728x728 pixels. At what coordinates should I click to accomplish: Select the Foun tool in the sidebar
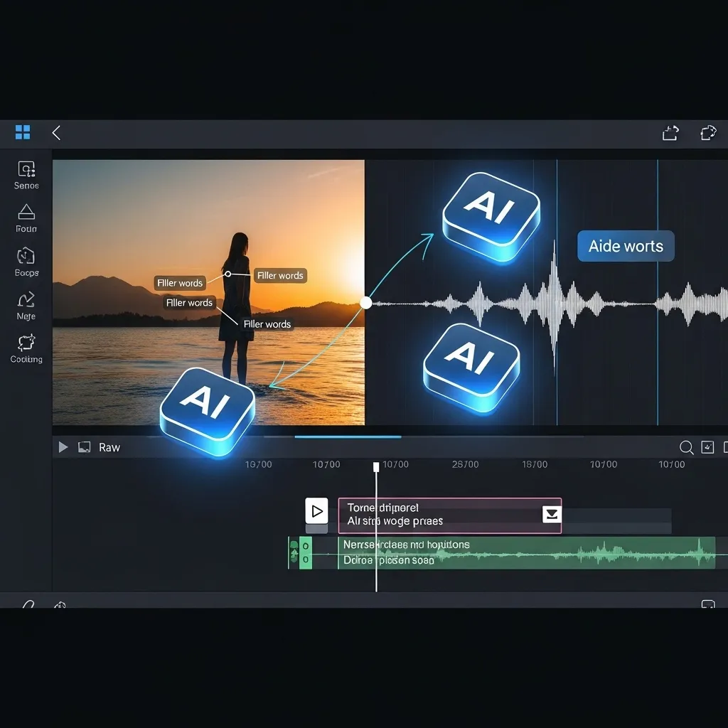click(25, 219)
